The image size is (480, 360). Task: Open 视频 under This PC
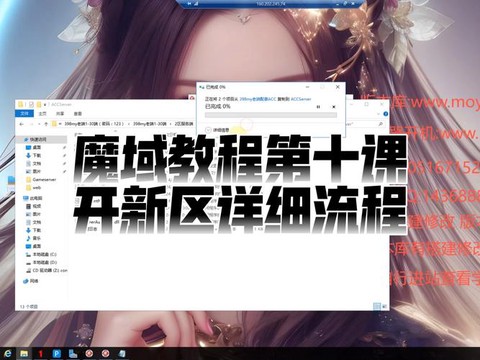click(x=34, y=206)
